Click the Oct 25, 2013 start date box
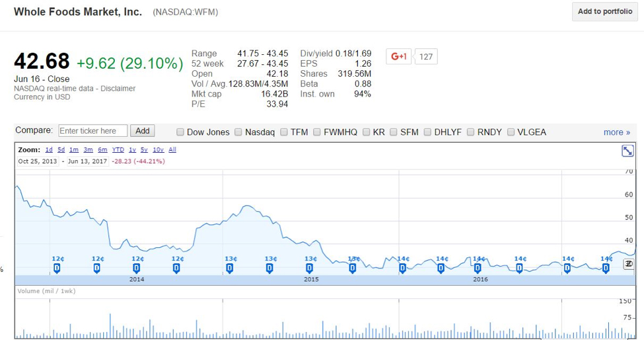Image resolution: width=644 pixels, height=340 pixels. tap(38, 161)
